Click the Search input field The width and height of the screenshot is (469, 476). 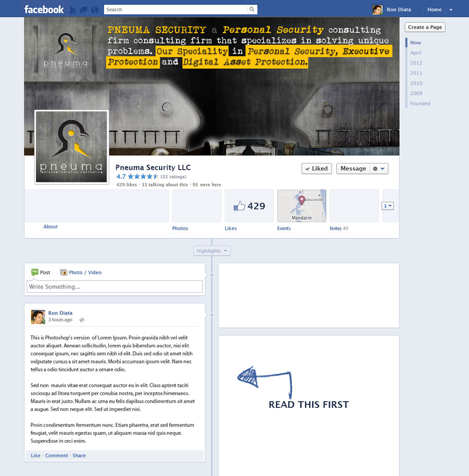point(176,9)
